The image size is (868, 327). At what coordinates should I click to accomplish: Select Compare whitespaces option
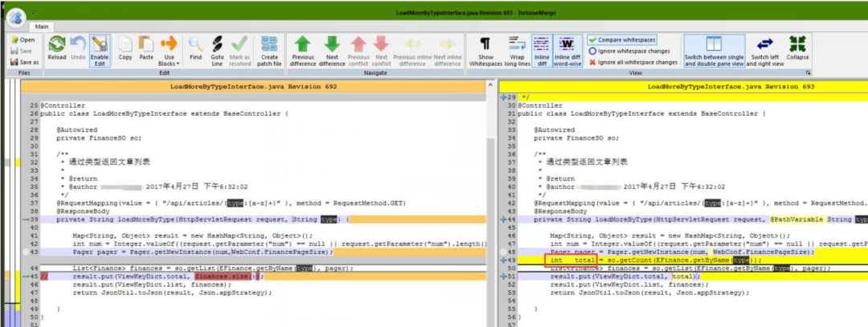[621, 40]
